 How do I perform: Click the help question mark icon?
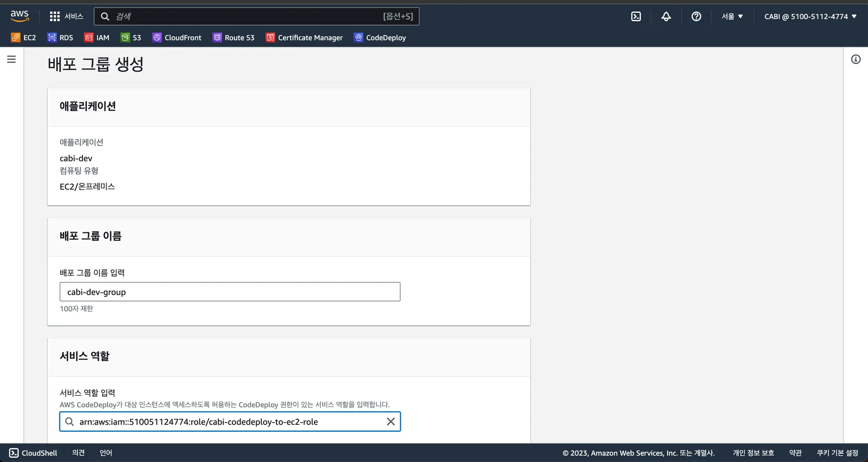coord(696,17)
